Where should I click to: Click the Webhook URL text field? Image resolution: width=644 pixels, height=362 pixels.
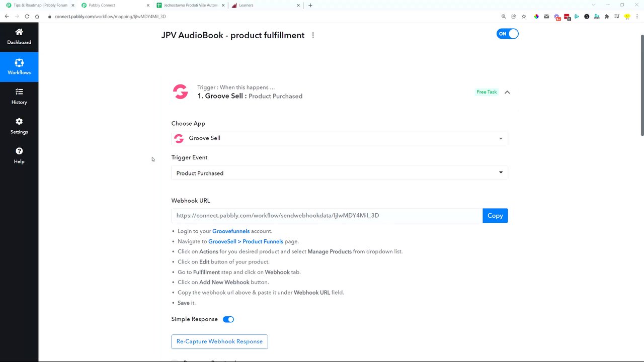pyautogui.click(x=327, y=216)
